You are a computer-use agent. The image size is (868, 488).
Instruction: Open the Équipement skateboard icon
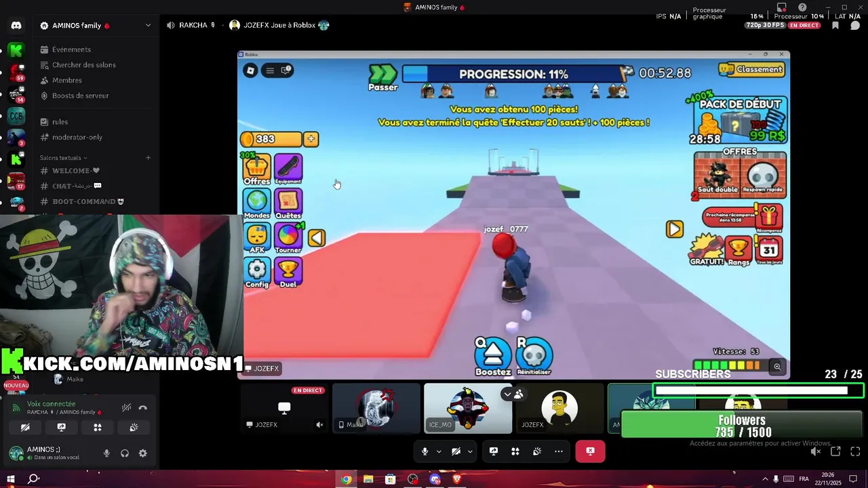[x=288, y=169]
